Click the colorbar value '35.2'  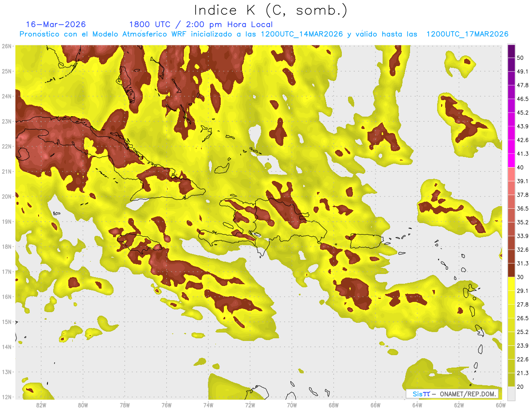(523, 222)
